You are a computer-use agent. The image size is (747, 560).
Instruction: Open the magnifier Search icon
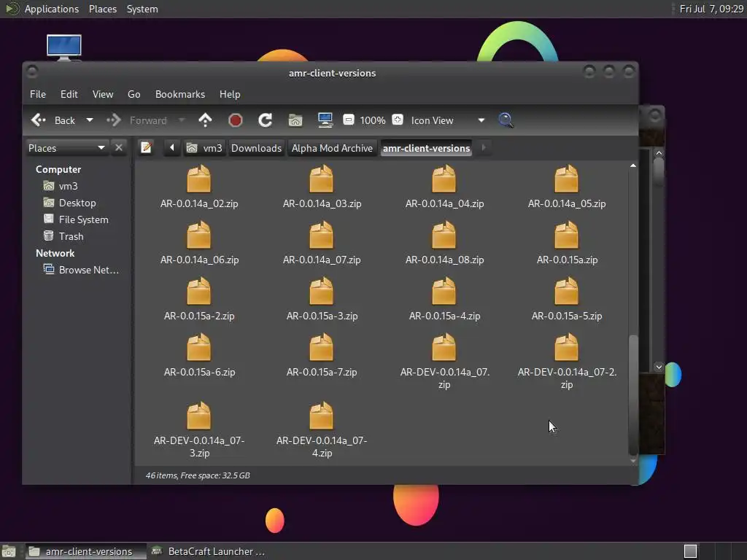(x=506, y=120)
